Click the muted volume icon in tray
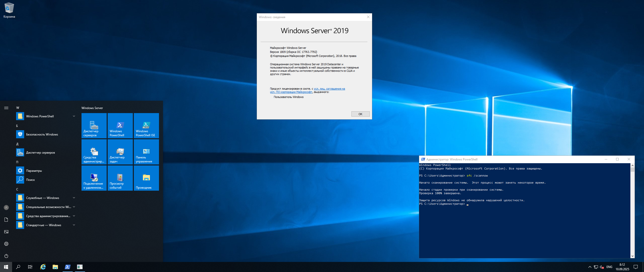The width and height of the screenshot is (644, 272). [x=602, y=267]
